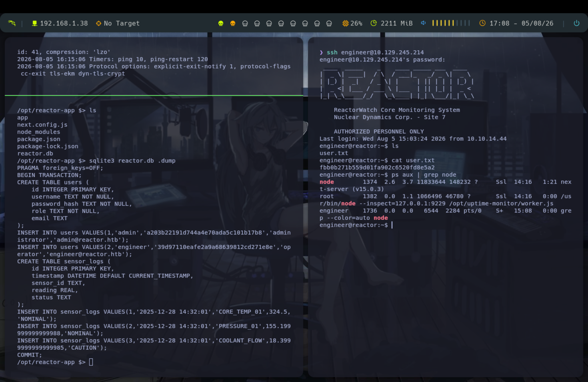This screenshot has height=382, width=588.
Task: Click "Nuclear Dynamics Corp. - Site 7" text
Action: (x=390, y=117)
